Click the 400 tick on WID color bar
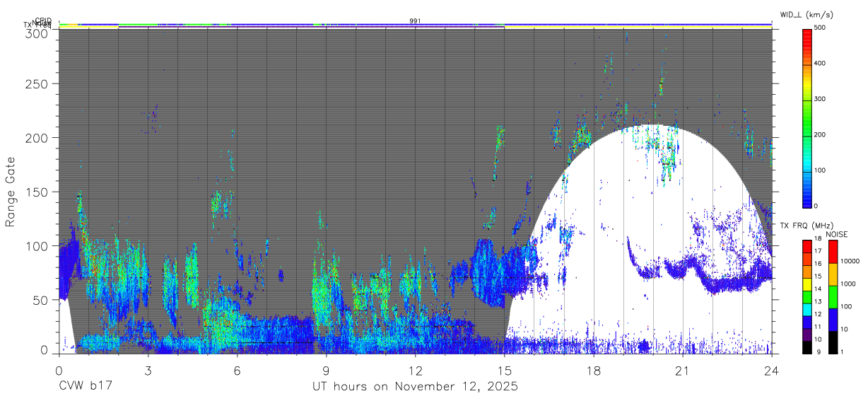868x401 pixels. click(x=820, y=64)
